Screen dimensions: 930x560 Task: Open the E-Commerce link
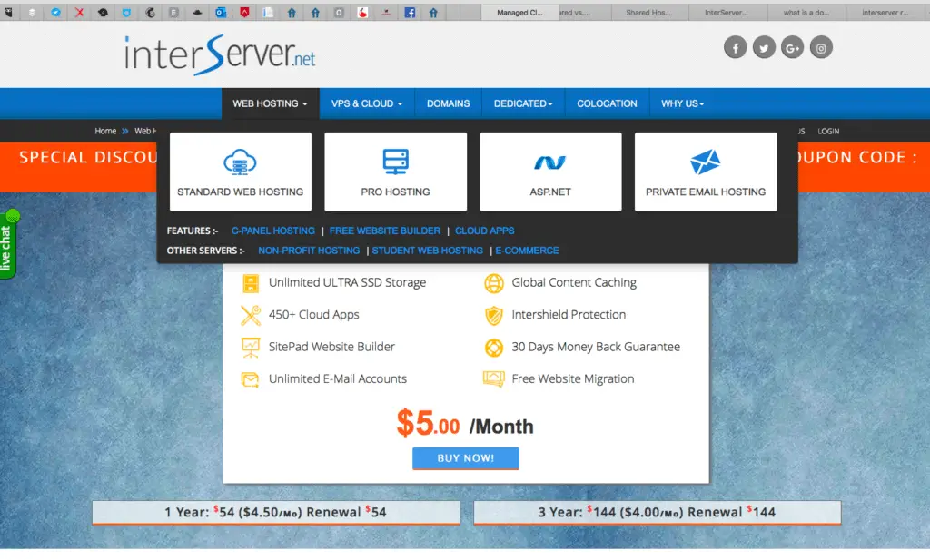pos(528,251)
